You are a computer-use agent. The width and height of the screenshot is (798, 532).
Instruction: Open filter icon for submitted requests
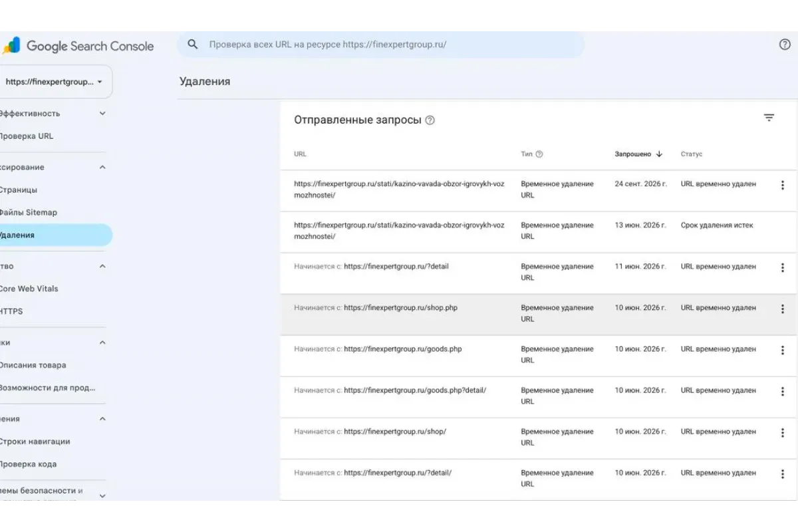click(769, 118)
